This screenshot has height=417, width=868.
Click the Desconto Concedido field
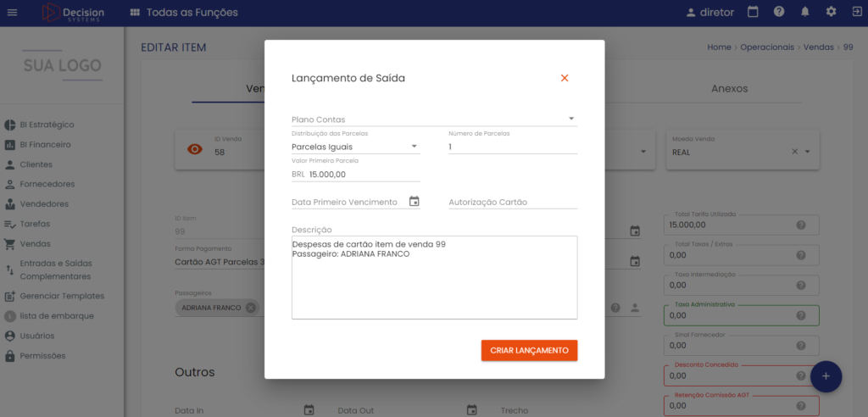point(741,375)
